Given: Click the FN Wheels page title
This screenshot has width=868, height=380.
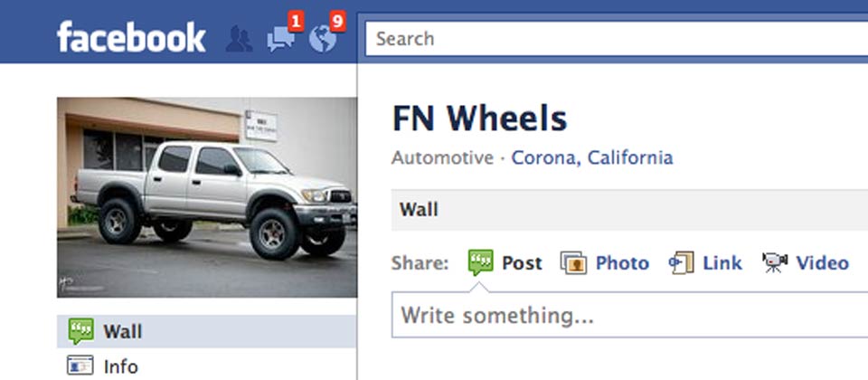Looking at the screenshot, I should pos(479,119).
